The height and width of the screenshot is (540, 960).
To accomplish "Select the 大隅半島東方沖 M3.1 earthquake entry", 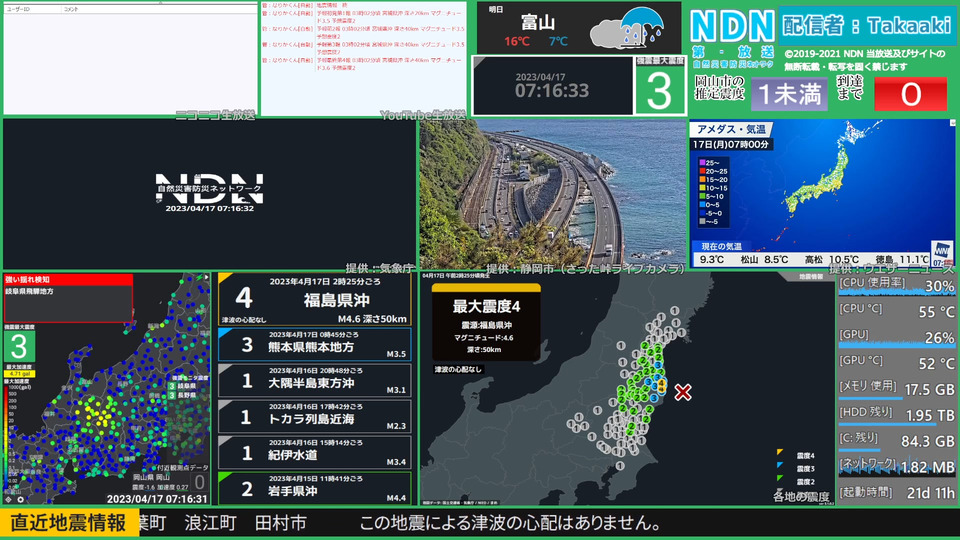I will [x=315, y=381].
